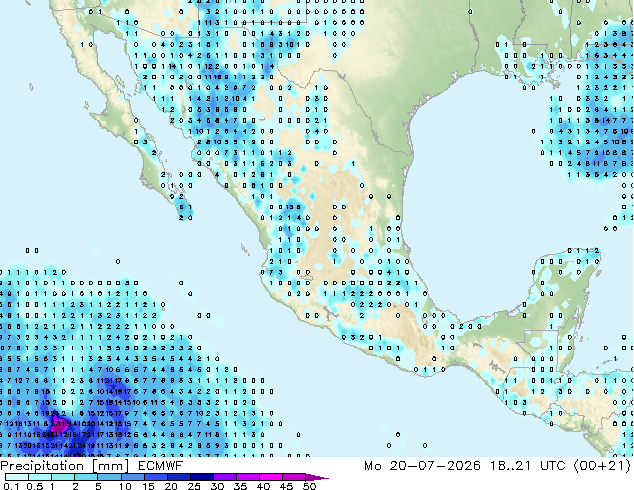Click the '50' legend value label
Screen dimensions: 634x490
[x=309, y=486]
